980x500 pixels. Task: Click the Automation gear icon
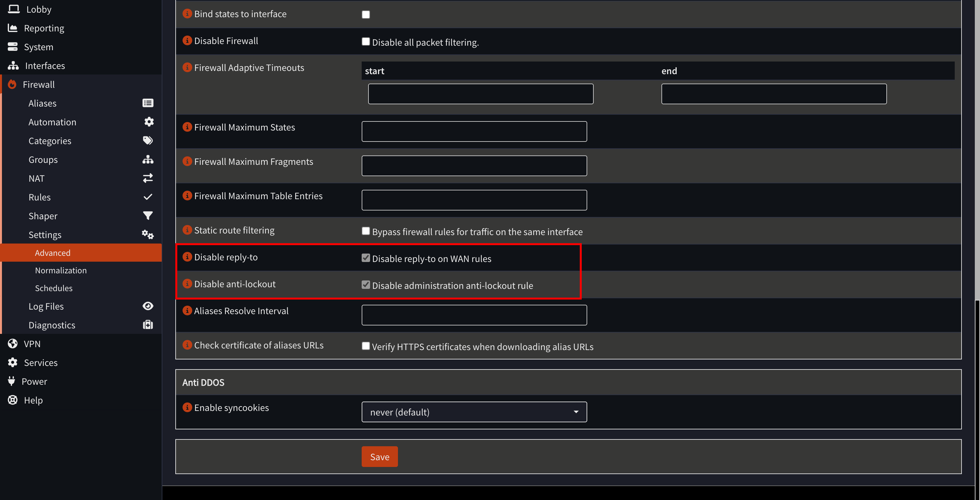(148, 122)
